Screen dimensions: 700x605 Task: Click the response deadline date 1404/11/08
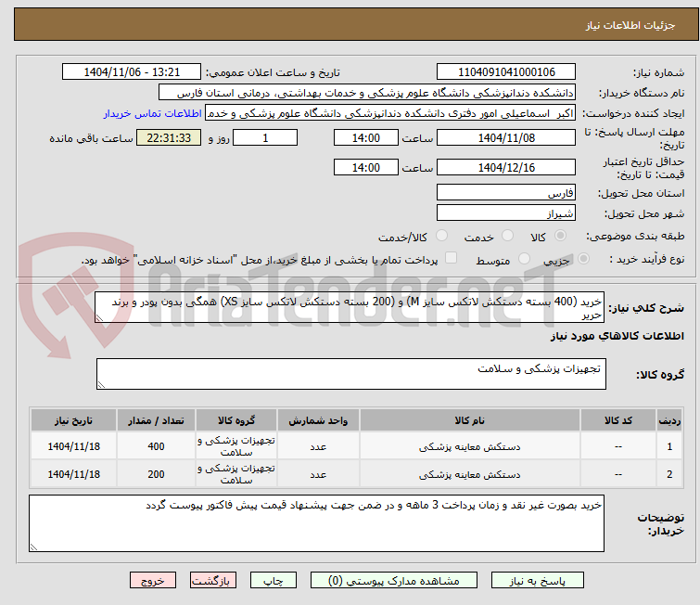pos(506,137)
